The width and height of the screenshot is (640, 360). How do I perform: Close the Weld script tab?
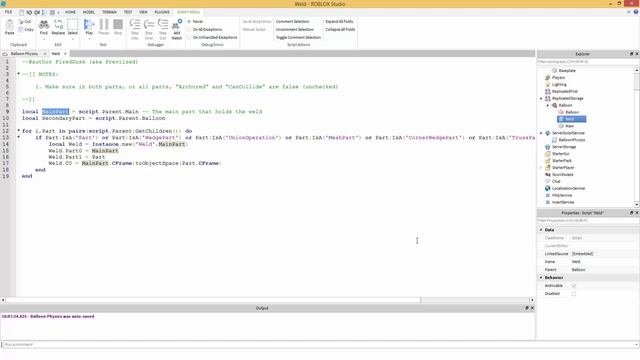[65, 53]
